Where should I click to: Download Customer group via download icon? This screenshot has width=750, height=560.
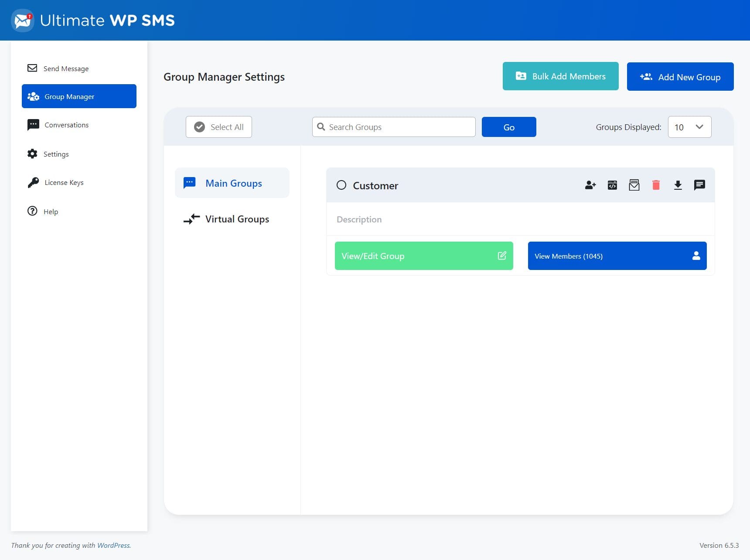tap(678, 185)
